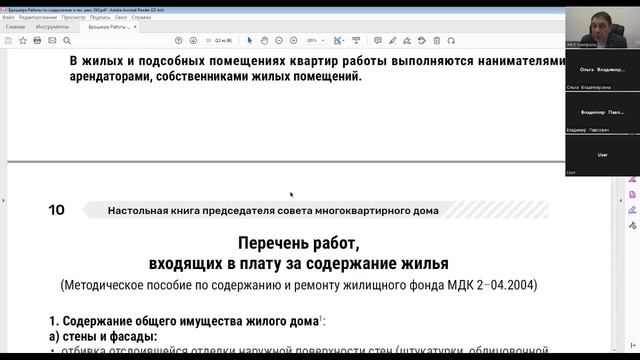Screen dimensions: 640x360
Task: Click the scrollbar down arrow at bottom
Action: click(x=614, y=350)
